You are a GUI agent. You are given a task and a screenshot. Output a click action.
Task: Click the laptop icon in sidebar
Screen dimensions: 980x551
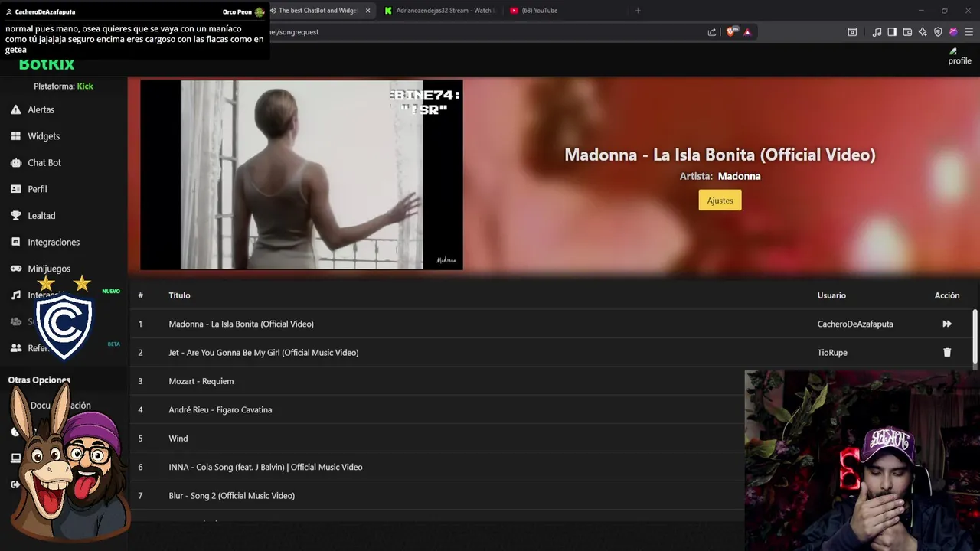click(15, 458)
